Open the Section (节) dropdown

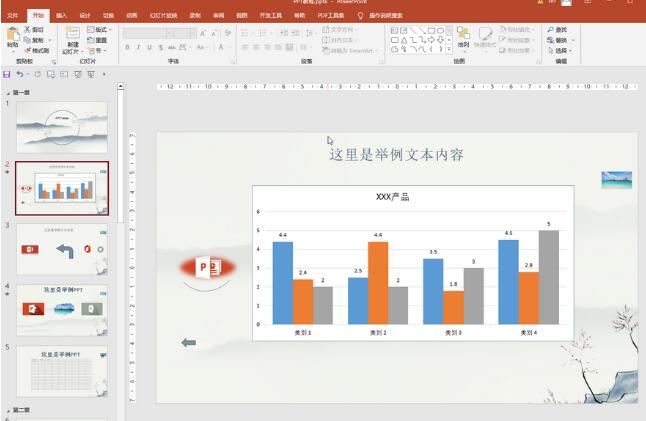coord(97,50)
